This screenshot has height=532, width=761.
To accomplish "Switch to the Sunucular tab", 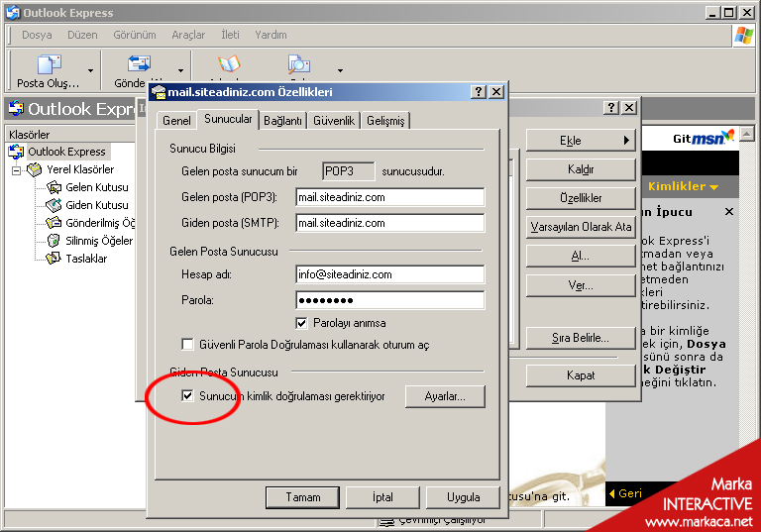I will pyautogui.click(x=228, y=119).
